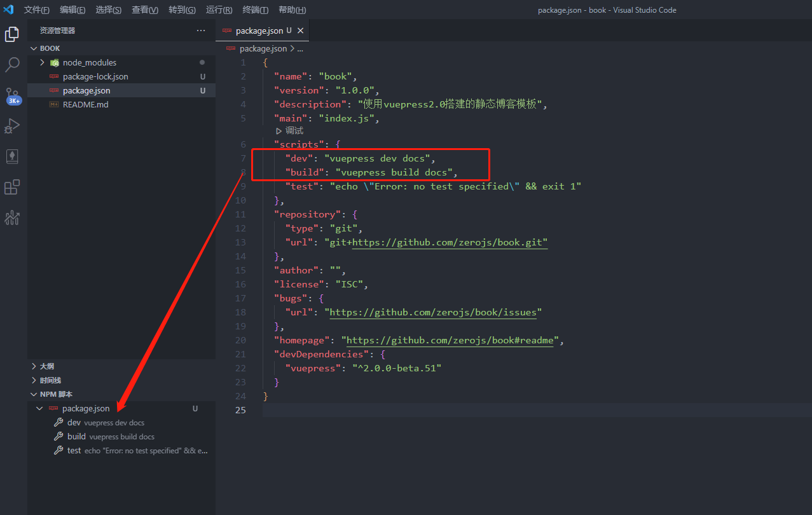Expand the node_modules folder chevron
The image size is (812, 515).
coord(42,63)
